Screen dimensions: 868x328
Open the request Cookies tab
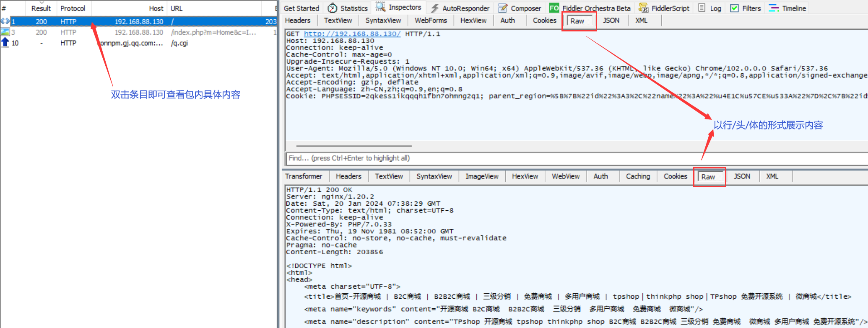click(544, 21)
